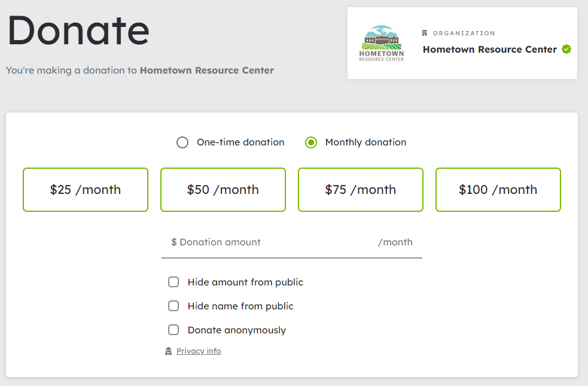The width and height of the screenshot is (588, 386).
Task: Check Hide name from public
Action: (173, 306)
